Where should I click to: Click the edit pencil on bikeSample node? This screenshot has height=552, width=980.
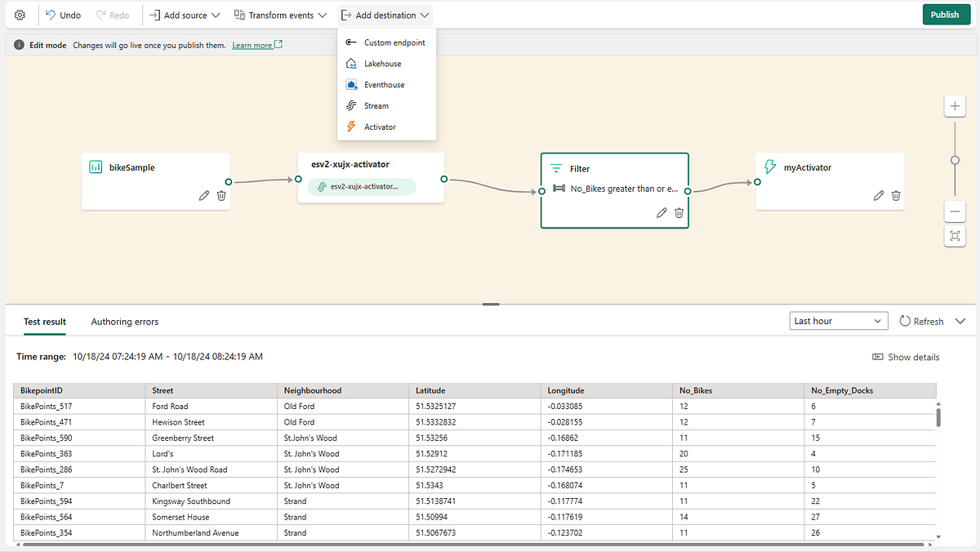(204, 196)
